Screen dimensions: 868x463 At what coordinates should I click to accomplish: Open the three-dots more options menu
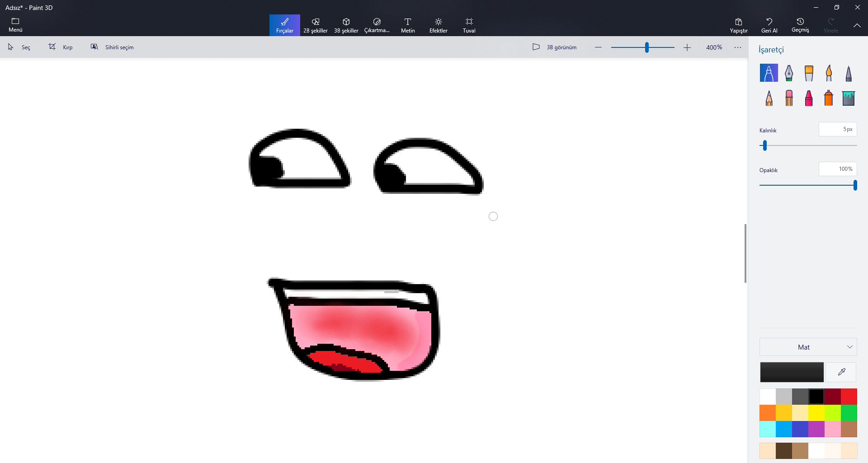737,47
